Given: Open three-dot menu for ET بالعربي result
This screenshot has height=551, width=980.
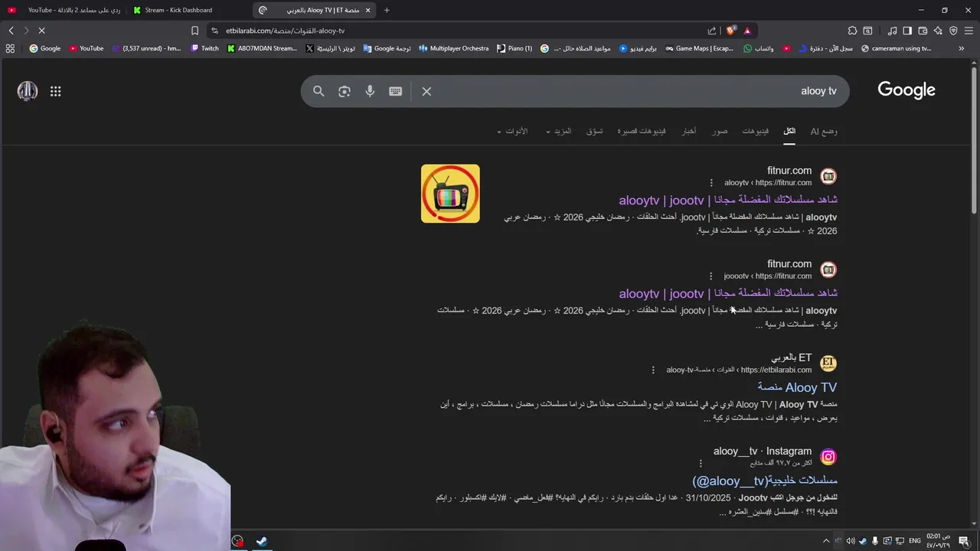Looking at the screenshot, I should coord(653,370).
